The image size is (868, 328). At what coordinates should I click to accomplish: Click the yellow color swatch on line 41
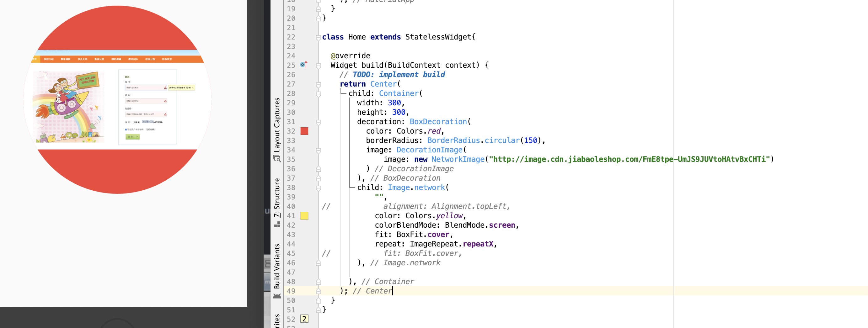pyautogui.click(x=304, y=215)
